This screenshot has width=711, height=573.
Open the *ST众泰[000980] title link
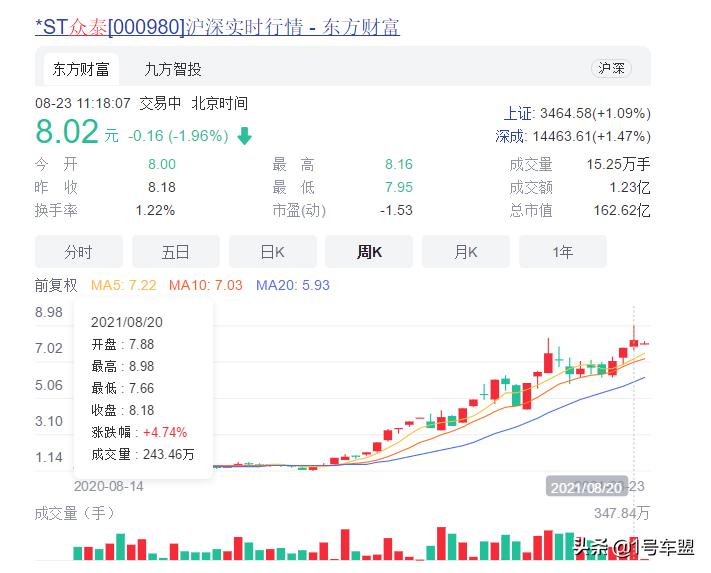tap(217, 27)
